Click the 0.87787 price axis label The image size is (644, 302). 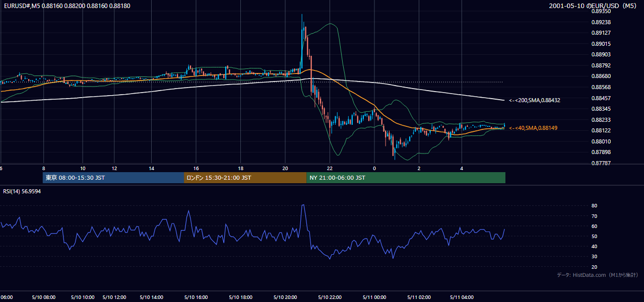[601, 163]
